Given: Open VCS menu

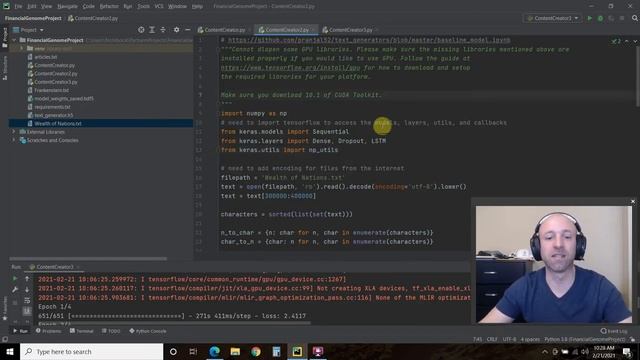Looking at the screenshot, I should [x=159, y=6].
